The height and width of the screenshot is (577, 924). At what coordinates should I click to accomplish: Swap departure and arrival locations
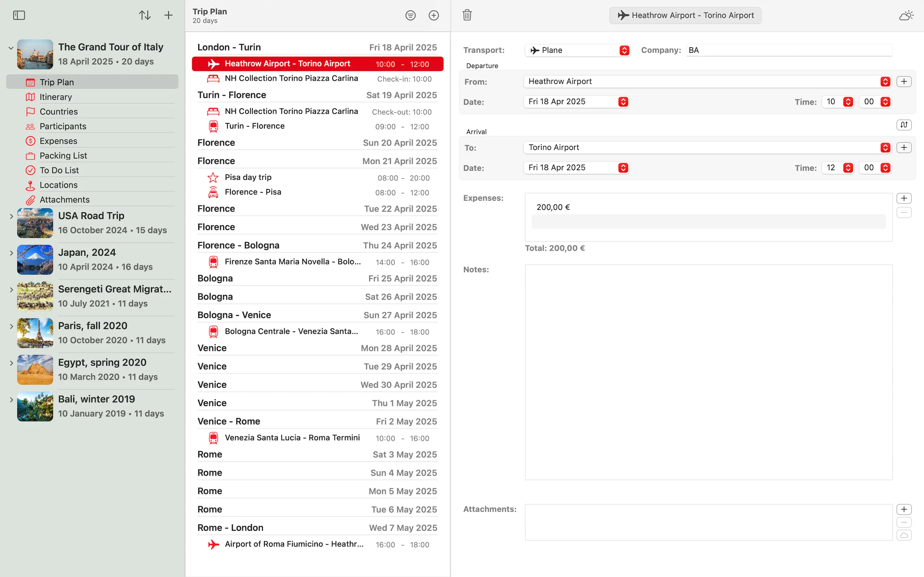pos(904,125)
